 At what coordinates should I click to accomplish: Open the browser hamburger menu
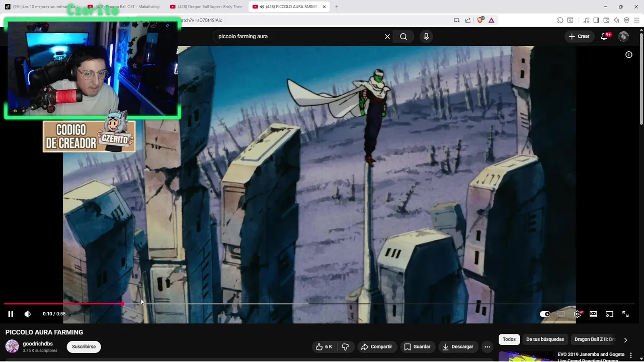[636, 20]
